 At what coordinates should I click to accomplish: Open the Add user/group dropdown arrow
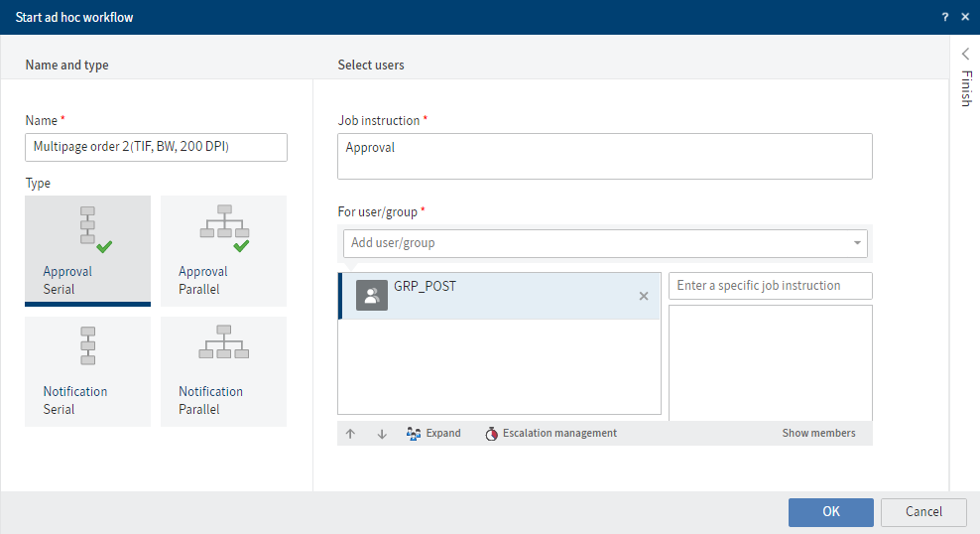click(857, 243)
